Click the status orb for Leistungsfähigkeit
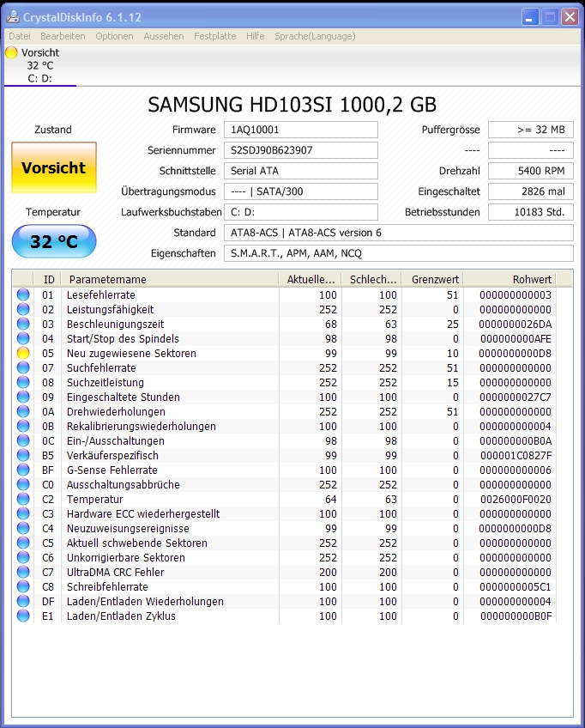The image size is (585, 728). pos(23,309)
